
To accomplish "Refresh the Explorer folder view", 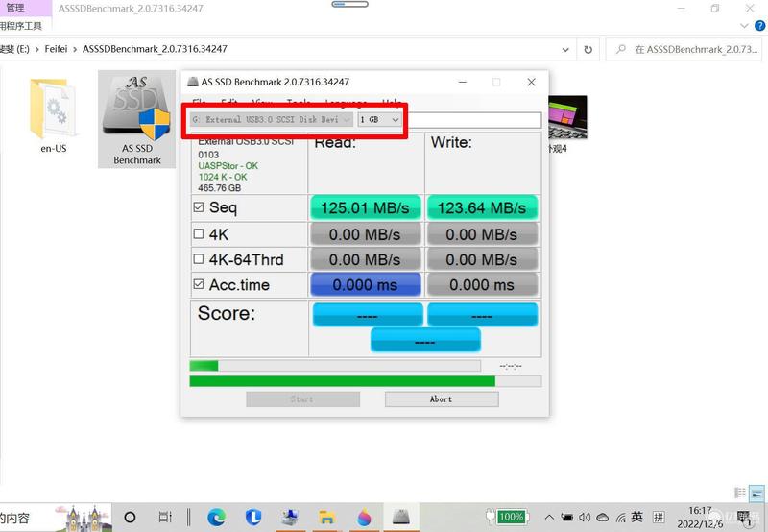I will (x=588, y=50).
